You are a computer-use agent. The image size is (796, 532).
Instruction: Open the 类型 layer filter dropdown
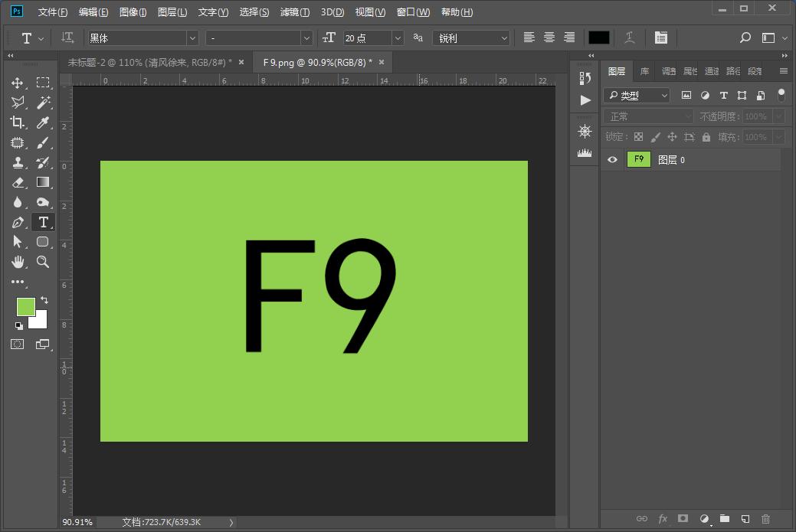click(637, 96)
